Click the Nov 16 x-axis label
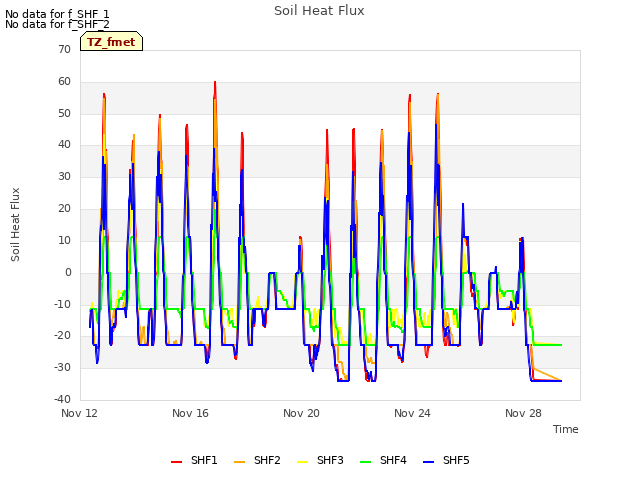The height and width of the screenshot is (480, 640). click(x=191, y=413)
